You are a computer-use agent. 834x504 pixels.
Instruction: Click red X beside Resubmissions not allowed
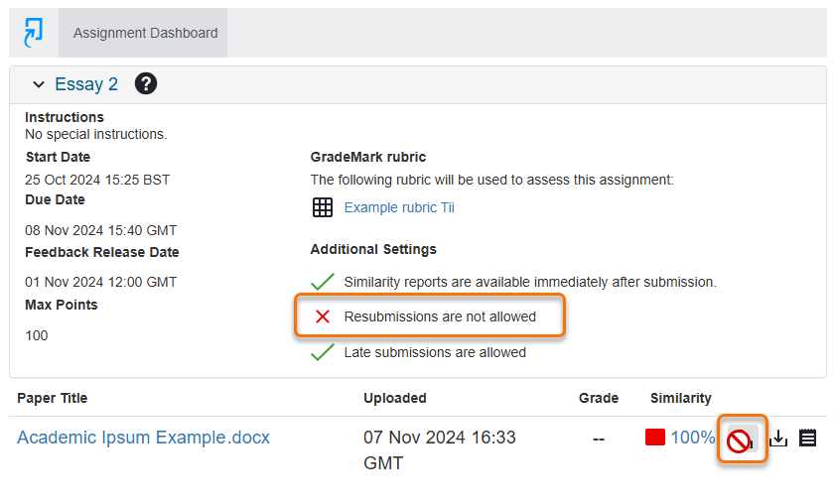tap(323, 316)
